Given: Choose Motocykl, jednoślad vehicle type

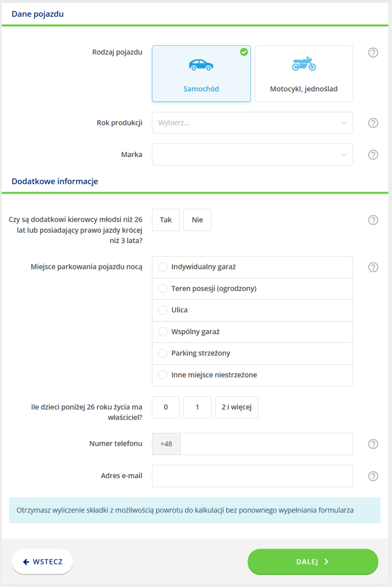Looking at the screenshot, I should tap(304, 74).
